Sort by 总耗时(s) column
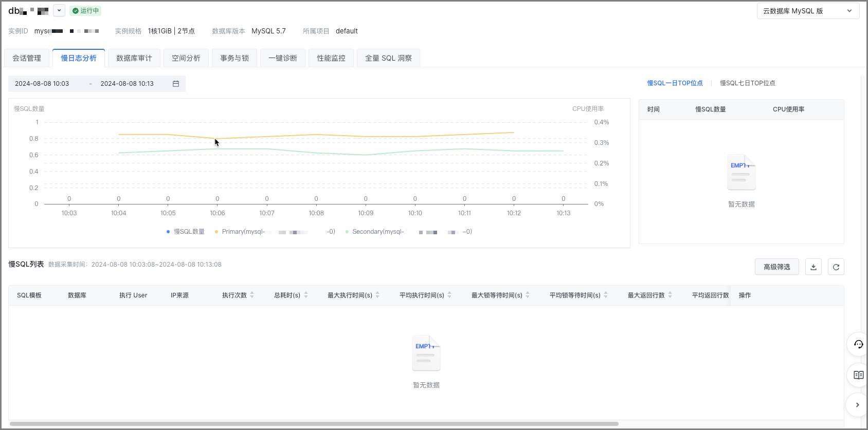 point(306,295)
